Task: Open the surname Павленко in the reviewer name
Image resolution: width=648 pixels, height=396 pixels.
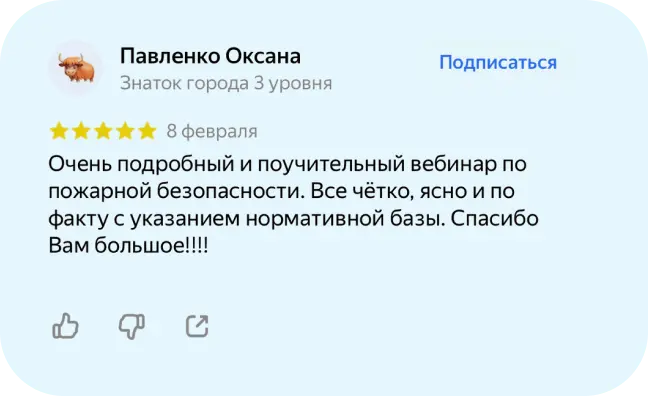Action: (x=170, y=56)
